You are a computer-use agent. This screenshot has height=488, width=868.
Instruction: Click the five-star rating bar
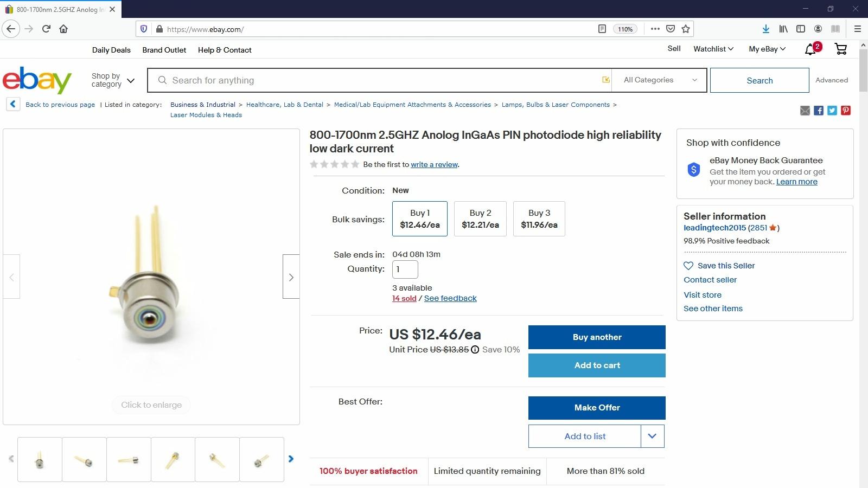(x=334, y=164)
